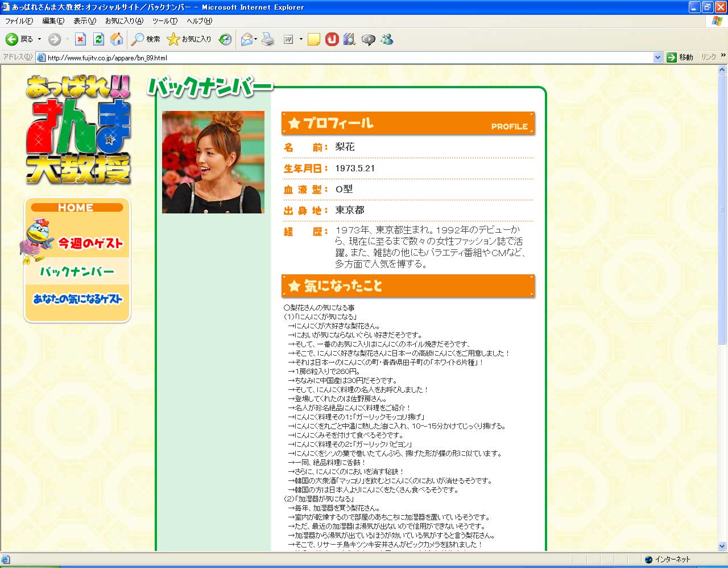Screen dimensions: 728x568
Task: Click the Mail envelope icon
Action: [x=246, y=39]
